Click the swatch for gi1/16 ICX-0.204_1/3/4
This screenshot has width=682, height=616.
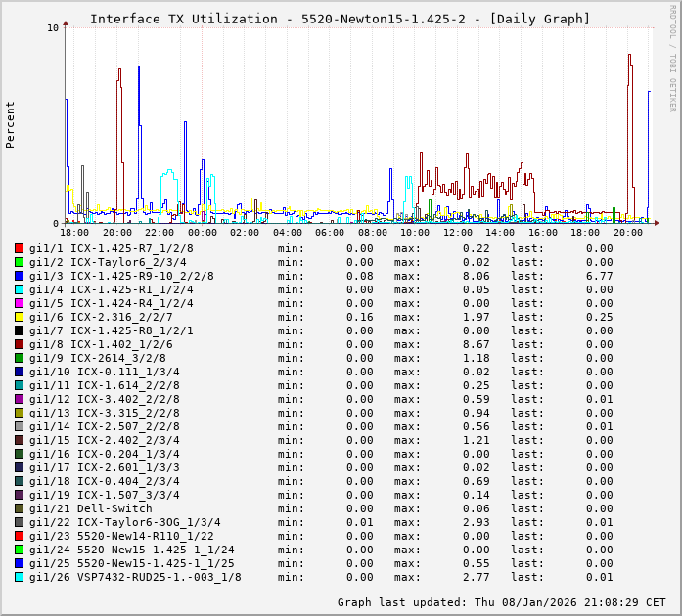click(x=19, y=454)
